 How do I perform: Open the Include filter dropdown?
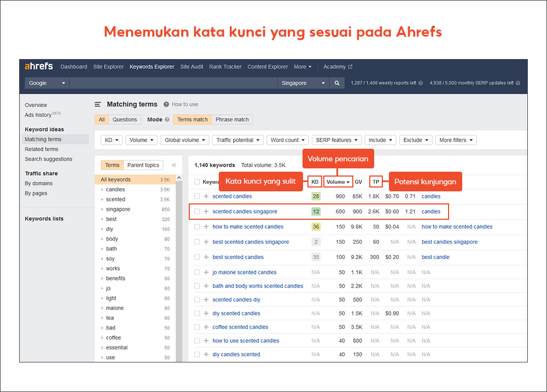(380, 140)
